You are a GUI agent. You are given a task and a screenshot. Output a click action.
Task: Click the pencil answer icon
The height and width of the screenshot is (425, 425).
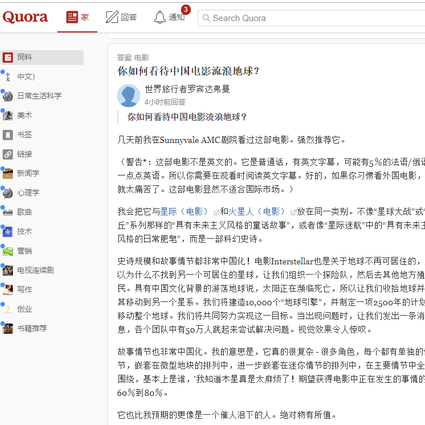click(x=112, y=17)
